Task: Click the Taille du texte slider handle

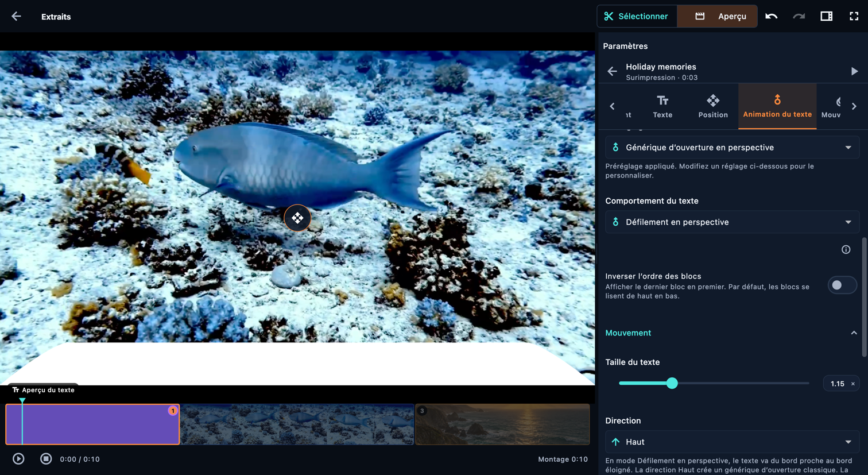Action: pos(672,383)
